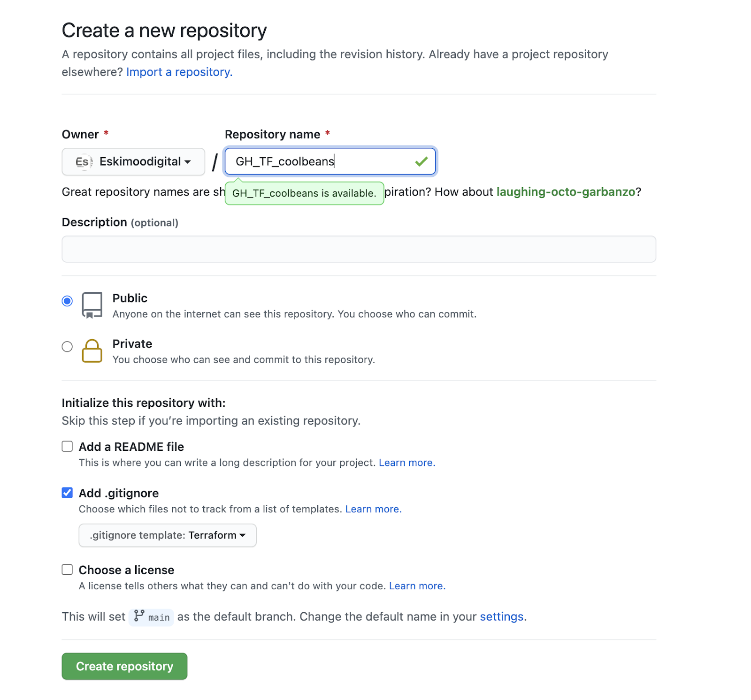Screen dimensions: 751x700
Task: Click the 'Initialize this repository with:' heading
Action: (x=144, y=403)
